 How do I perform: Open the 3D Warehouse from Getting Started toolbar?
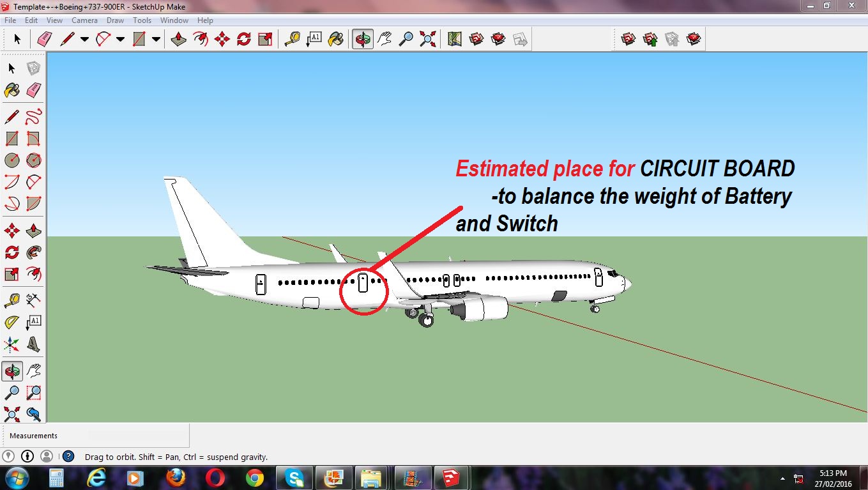(476, 40)
